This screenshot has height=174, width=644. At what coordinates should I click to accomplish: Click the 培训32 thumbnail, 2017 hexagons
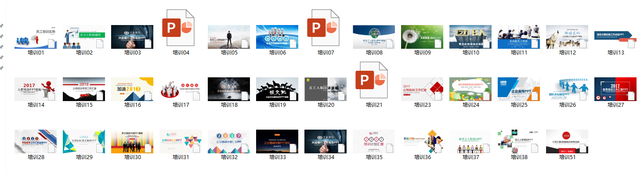coord(229,141)
